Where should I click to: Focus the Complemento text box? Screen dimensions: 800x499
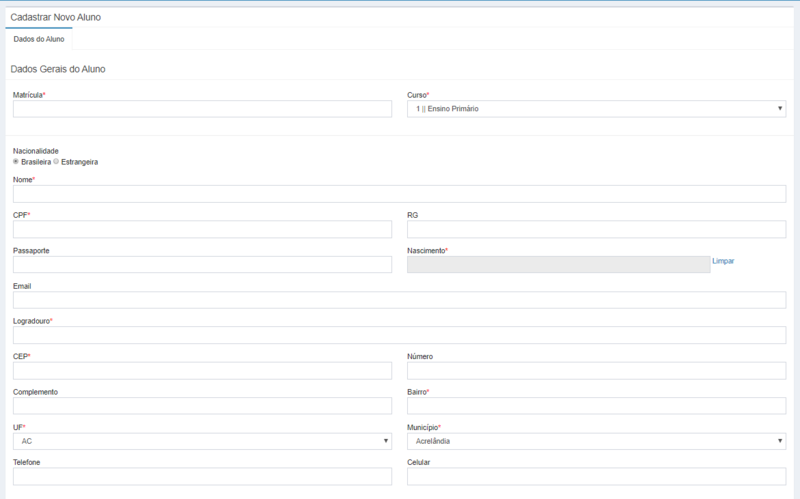[x=202, y=405]
